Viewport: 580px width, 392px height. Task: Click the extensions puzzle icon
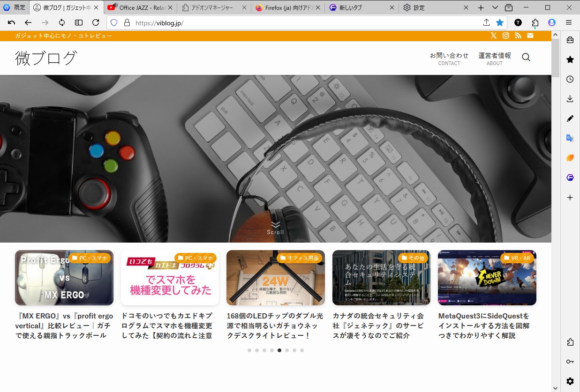click(535, 22)
